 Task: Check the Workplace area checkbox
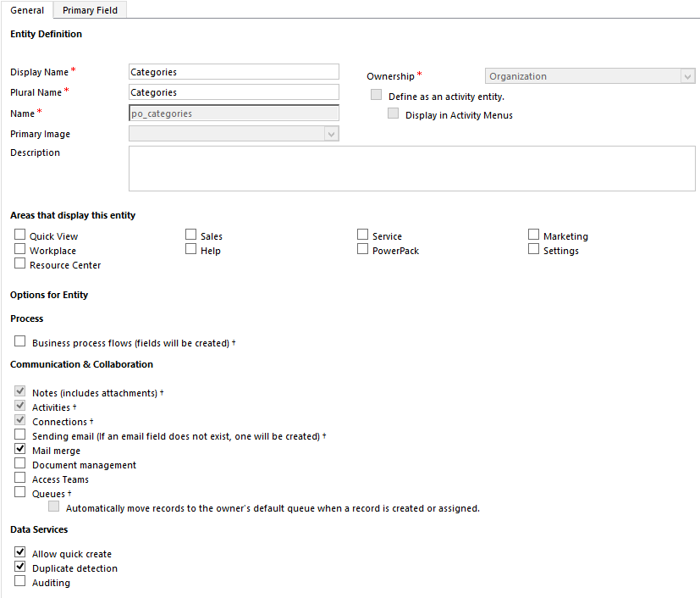[x=20, y=250]
